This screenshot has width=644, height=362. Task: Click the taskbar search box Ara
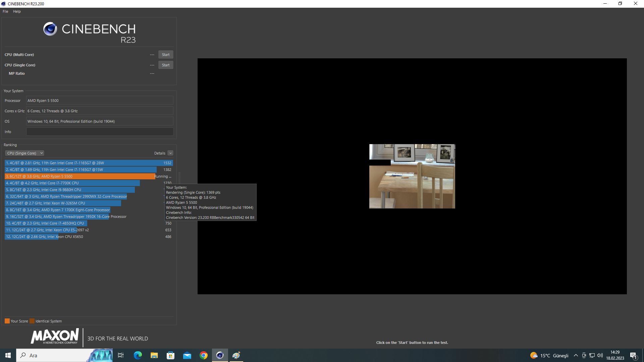pos(64,355)
